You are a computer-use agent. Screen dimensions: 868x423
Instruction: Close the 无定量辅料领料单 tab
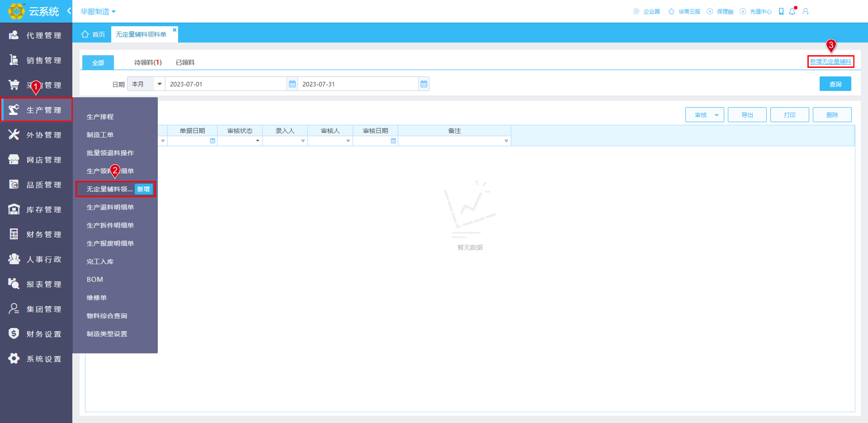pos(174,30)
